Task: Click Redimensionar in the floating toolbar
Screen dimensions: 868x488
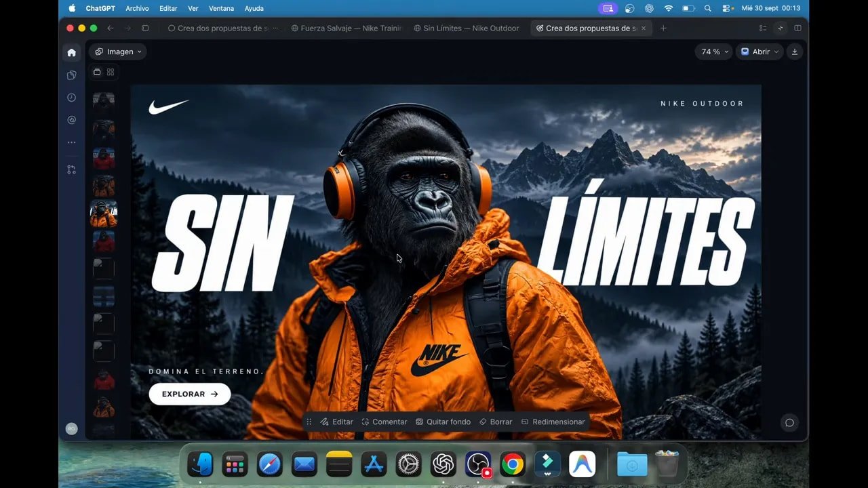Action: click(x=553, y=422)
